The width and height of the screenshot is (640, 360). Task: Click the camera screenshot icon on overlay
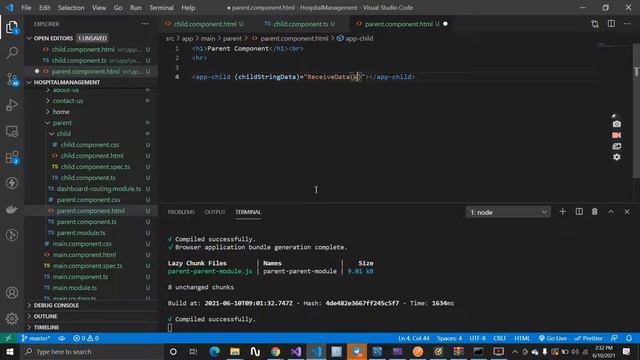[616, 124]
